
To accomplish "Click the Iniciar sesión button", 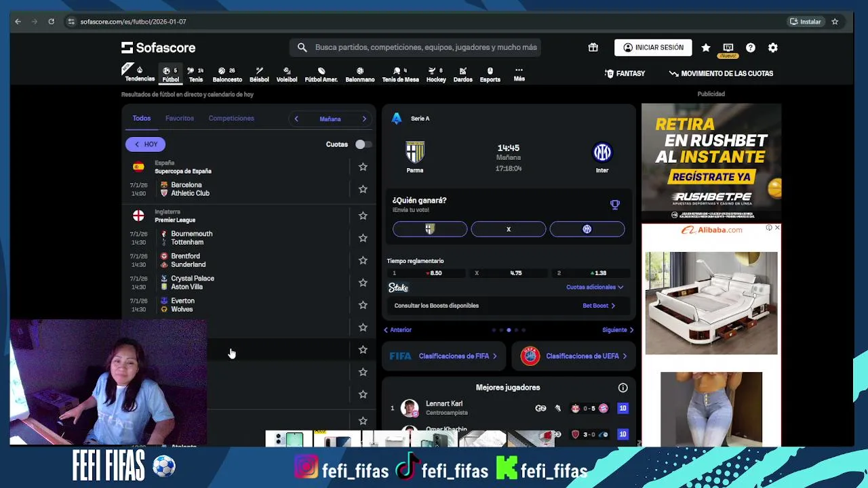I will tap(653, 47).
